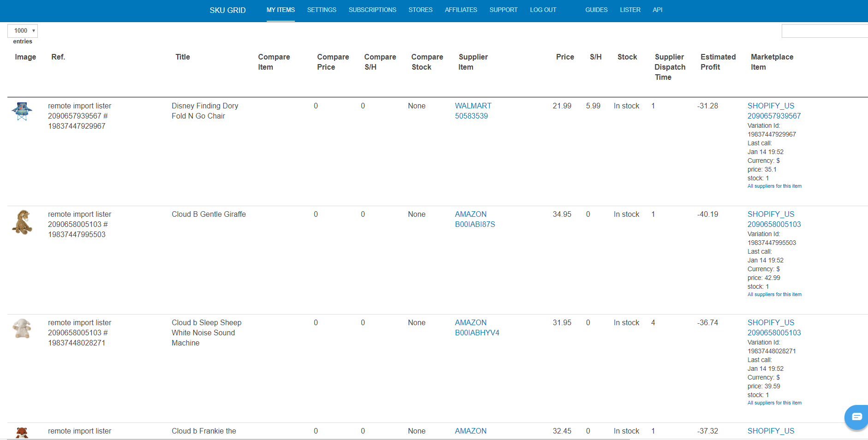Open the SUPPORT page

pyautogui.click(x=503, y=10)
